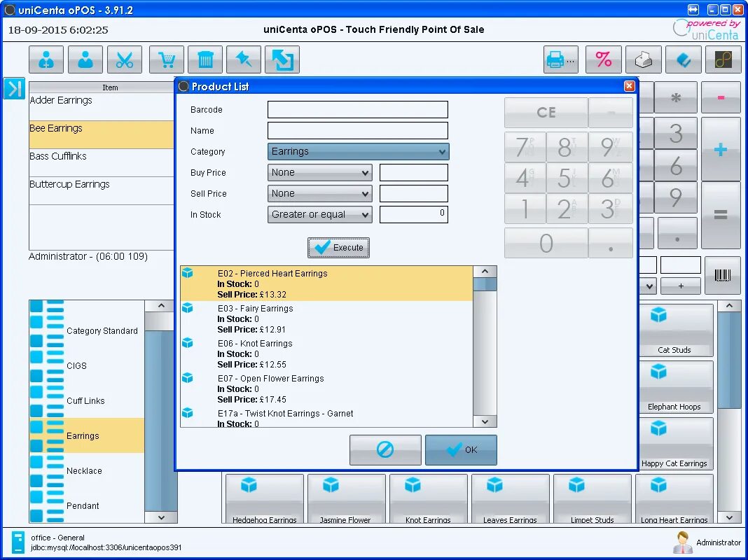Open the Category dropdown showing Earrings

point(359,152)
